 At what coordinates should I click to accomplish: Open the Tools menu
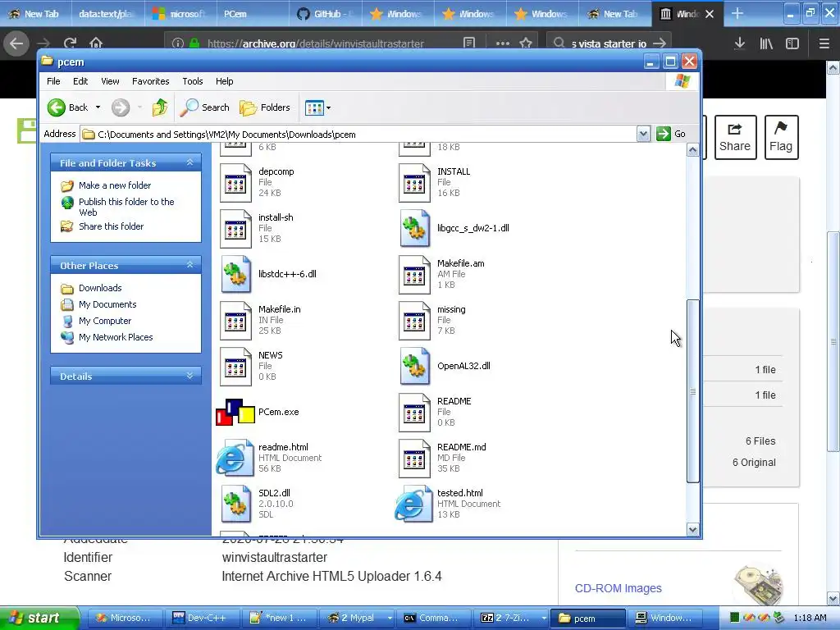[x=192, y=81]
